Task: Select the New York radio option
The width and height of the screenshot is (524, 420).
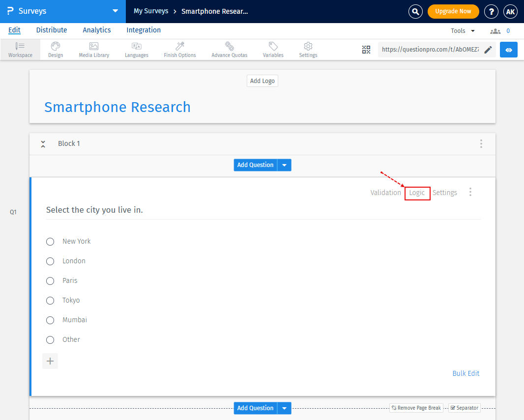Action: click(x=50, y=242)
